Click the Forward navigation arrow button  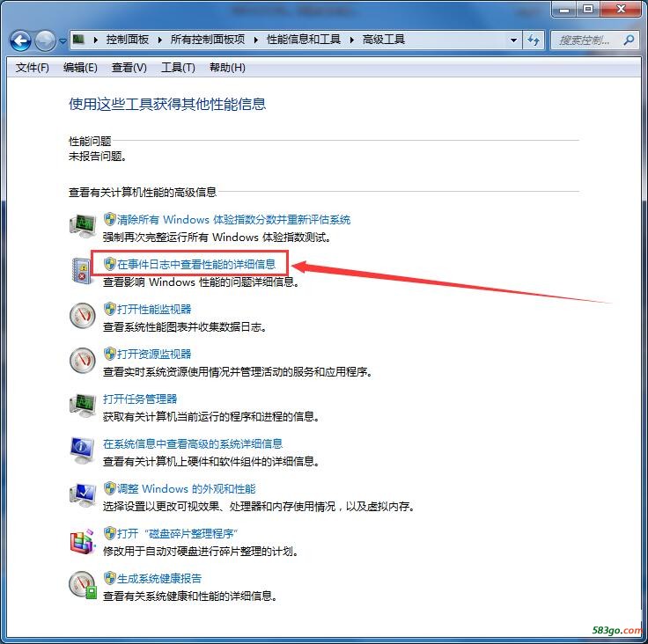pyautogui.click(x=45, y=40)
